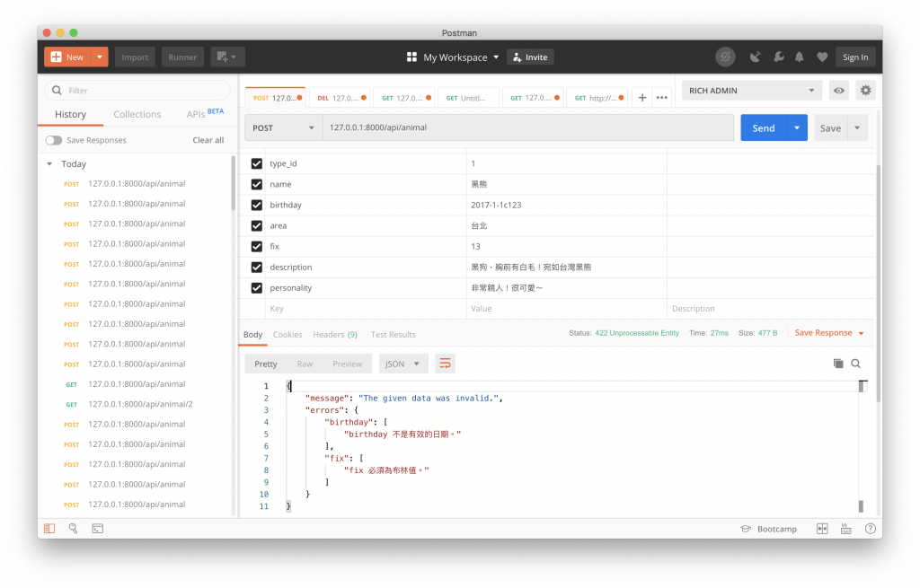
Task: Open the Postman console icon
Action: coord(97,529)
